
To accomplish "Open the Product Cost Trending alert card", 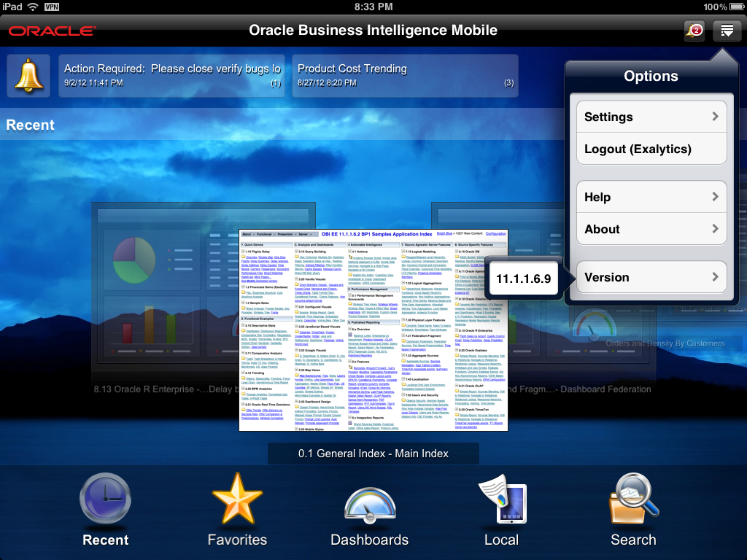I will click(405, 76).
